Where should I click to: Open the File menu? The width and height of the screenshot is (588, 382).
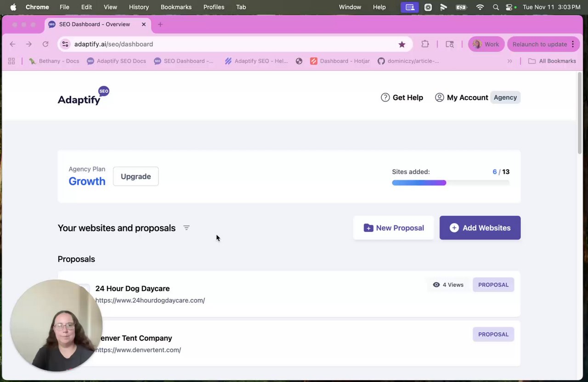point(64,7)
